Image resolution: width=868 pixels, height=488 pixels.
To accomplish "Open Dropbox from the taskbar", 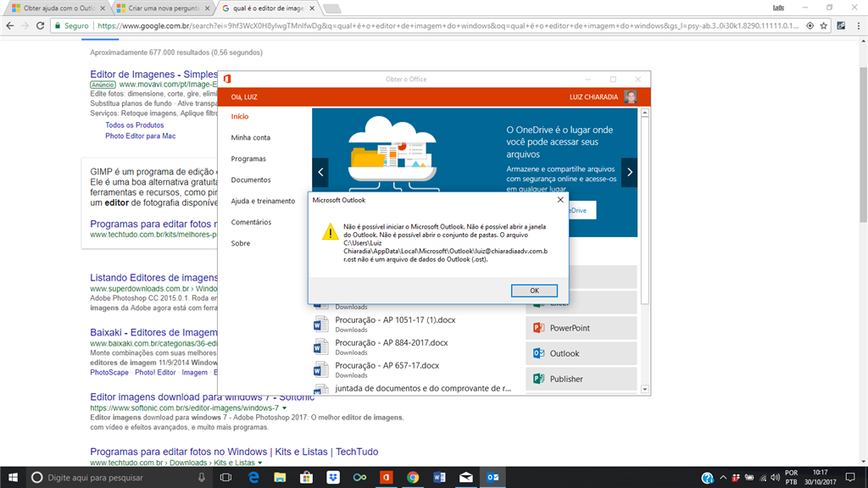I will [333, 478].
